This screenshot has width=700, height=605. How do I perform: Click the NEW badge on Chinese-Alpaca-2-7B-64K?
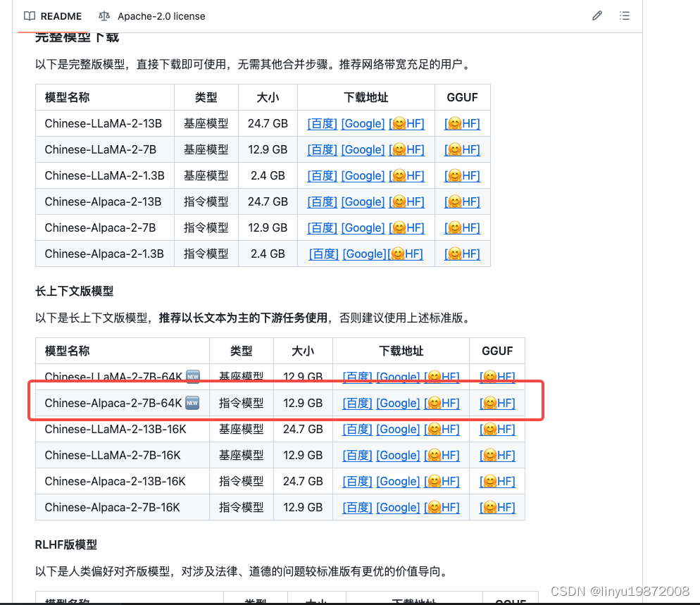point(192,403)
